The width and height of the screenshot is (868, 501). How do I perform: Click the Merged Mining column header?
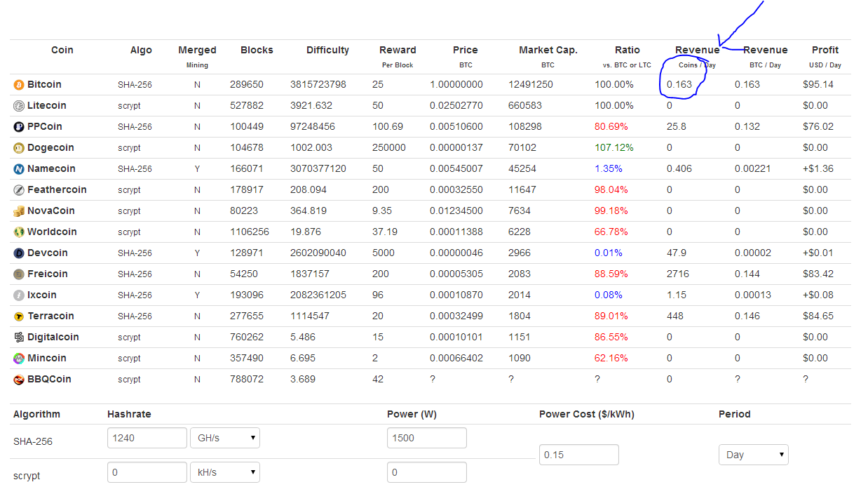point(197,56)
